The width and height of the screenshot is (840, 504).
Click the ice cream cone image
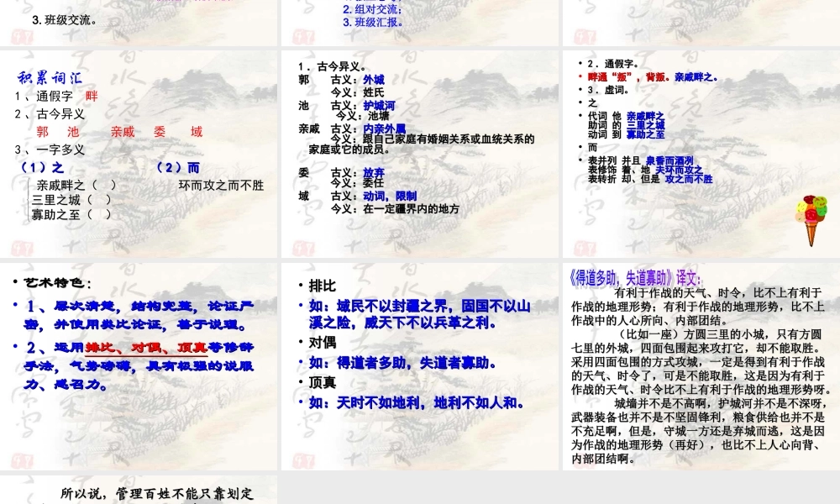tap(811, 221)
